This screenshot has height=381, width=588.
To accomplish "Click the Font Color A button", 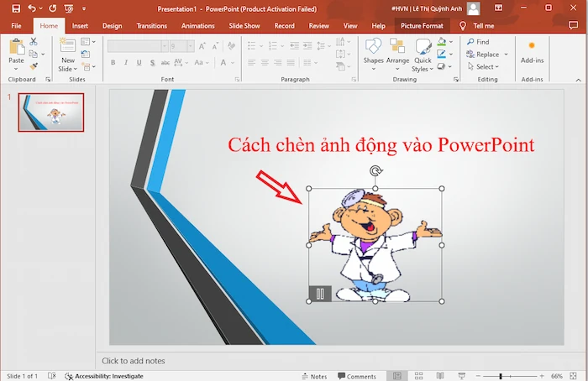I will [223, 63].
